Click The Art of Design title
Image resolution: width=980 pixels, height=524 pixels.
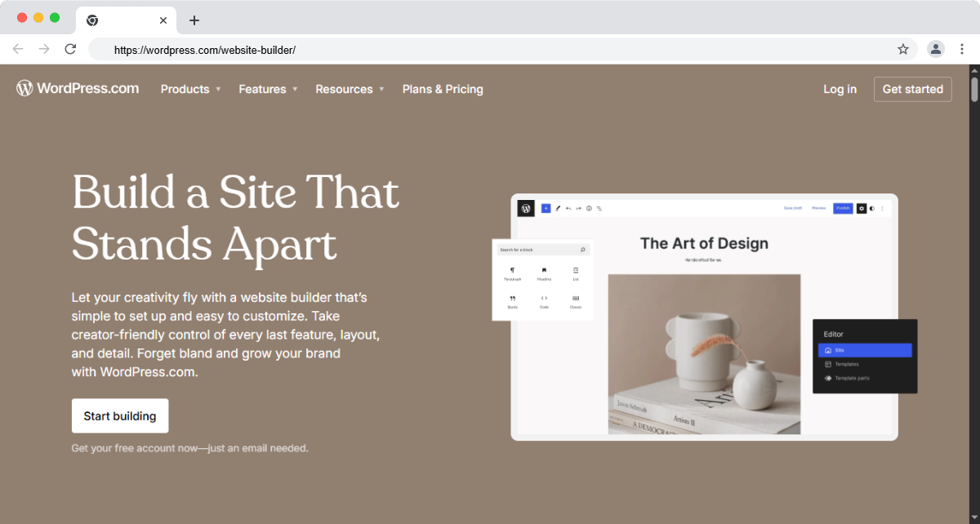pyautogui.click(x=704, y=243)
